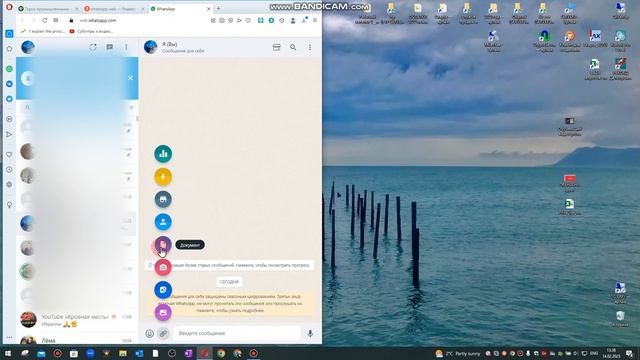Screen dimensions: 640x360
Task: Open the YouTube «Кровная месть» chat
Action: click(x=77, y=320)
